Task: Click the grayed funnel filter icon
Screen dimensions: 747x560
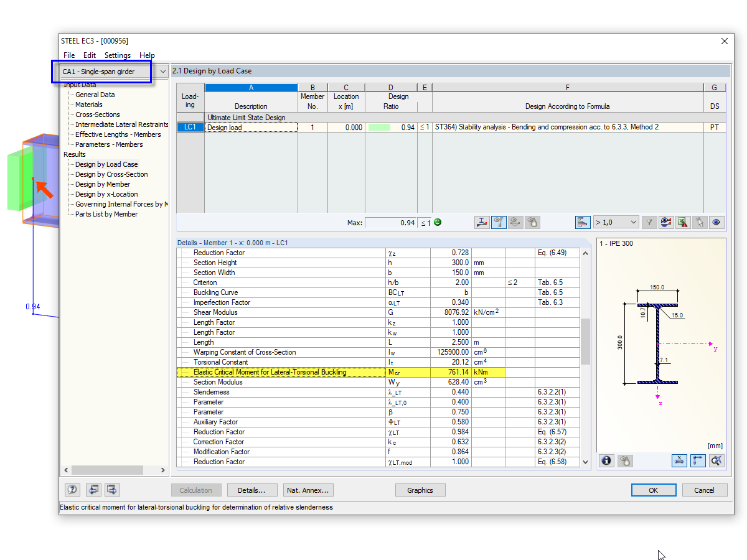Action: click(x=649, y=222)
